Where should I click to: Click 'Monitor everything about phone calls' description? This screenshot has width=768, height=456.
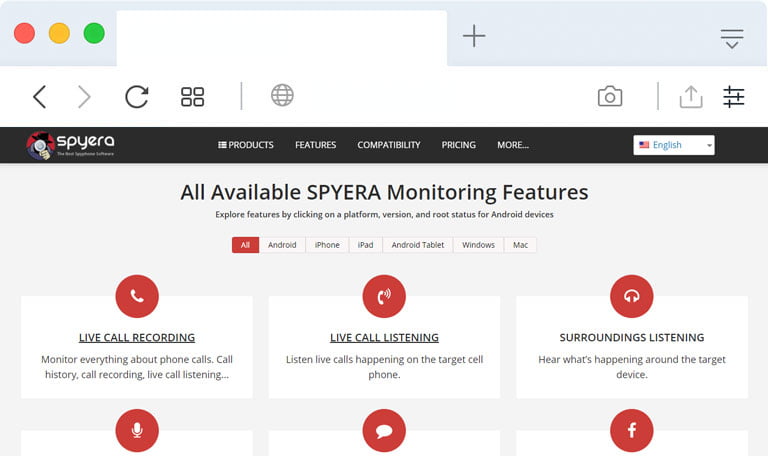137,367
